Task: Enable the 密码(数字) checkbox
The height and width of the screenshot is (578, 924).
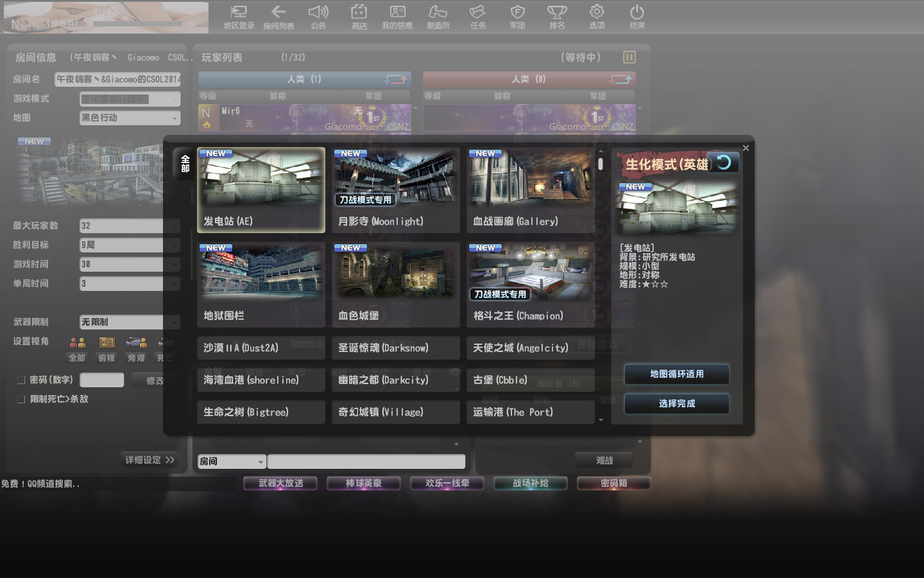Action: click(21, 380)
